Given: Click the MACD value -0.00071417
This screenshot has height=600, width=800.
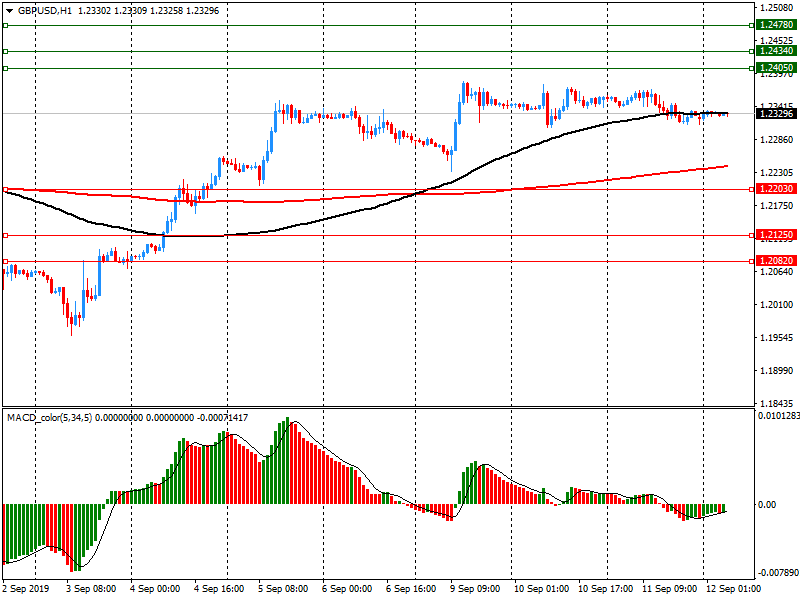Looking at the screenshot, I should [x=222, y=418].
